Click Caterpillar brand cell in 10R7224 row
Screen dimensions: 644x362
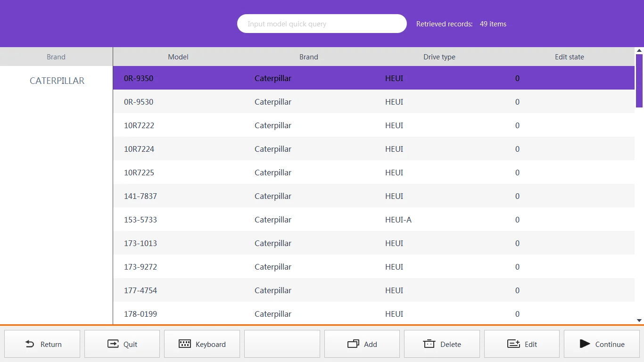273,149
